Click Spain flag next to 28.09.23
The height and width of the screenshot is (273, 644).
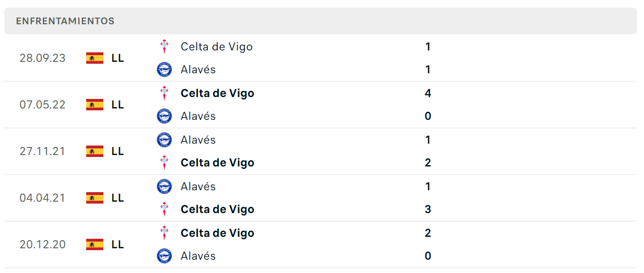coord(95,58)
